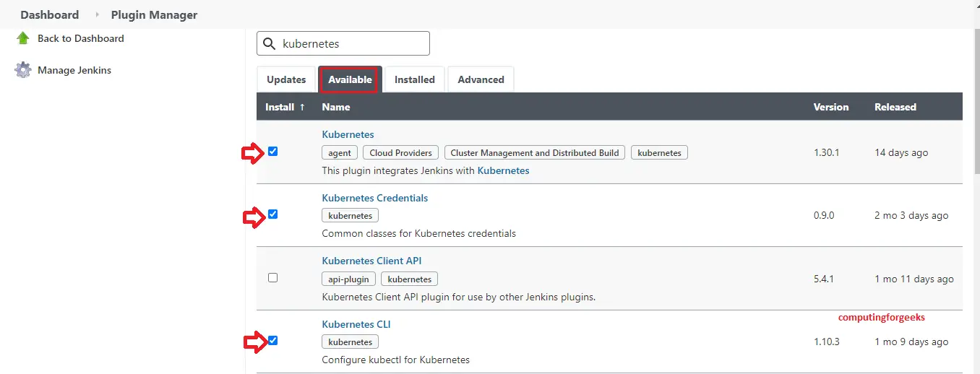Click the Cloud Providers tag

[x=401, y=153]
